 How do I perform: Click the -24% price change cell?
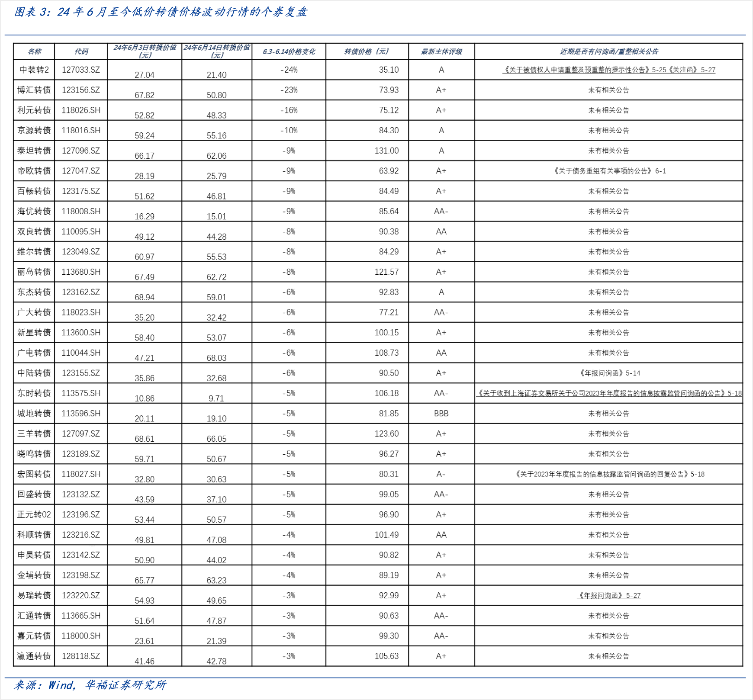[289, 70]
